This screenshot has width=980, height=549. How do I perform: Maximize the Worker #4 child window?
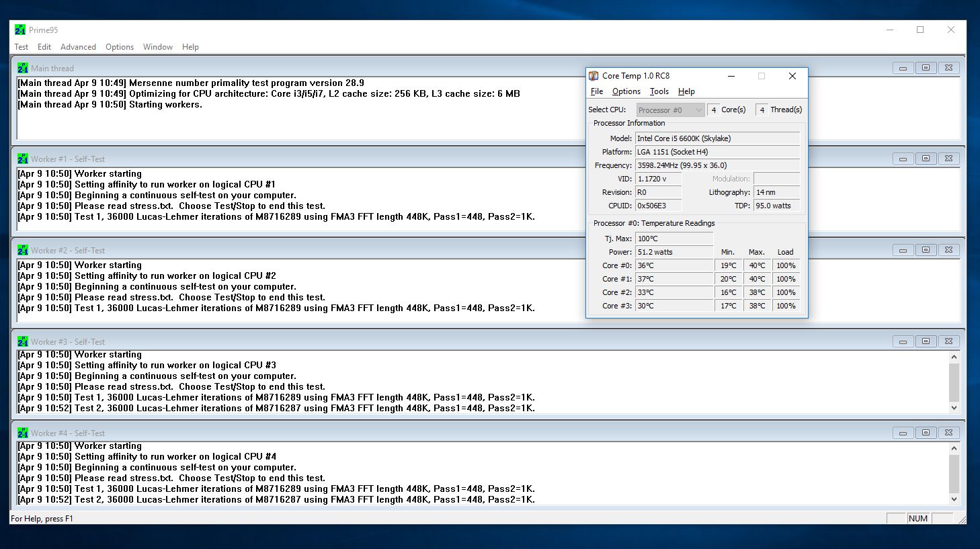[926, 433]
